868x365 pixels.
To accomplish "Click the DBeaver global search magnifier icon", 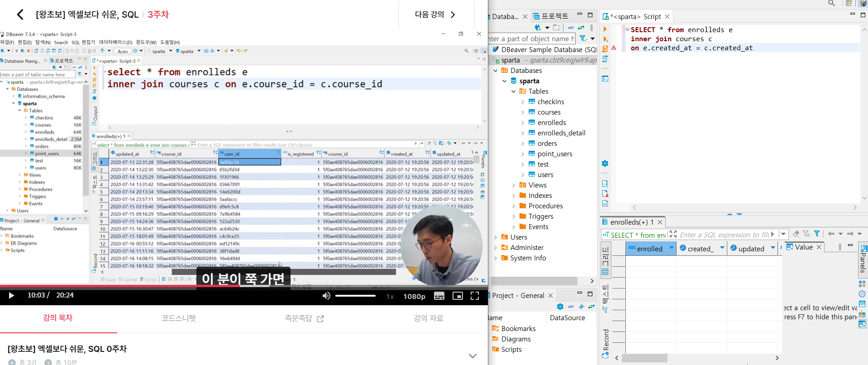I will 831,3.
